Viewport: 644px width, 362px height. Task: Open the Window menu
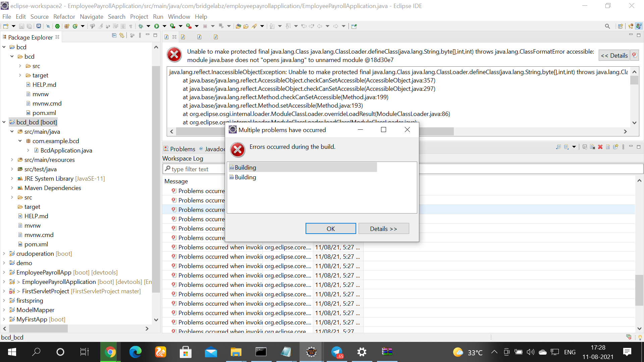179,16
